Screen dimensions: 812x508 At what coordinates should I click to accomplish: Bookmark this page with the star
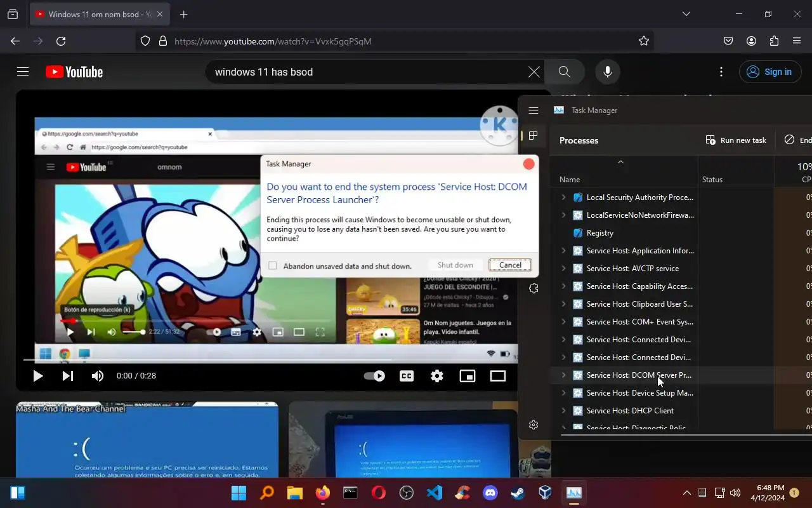point(644,41)
